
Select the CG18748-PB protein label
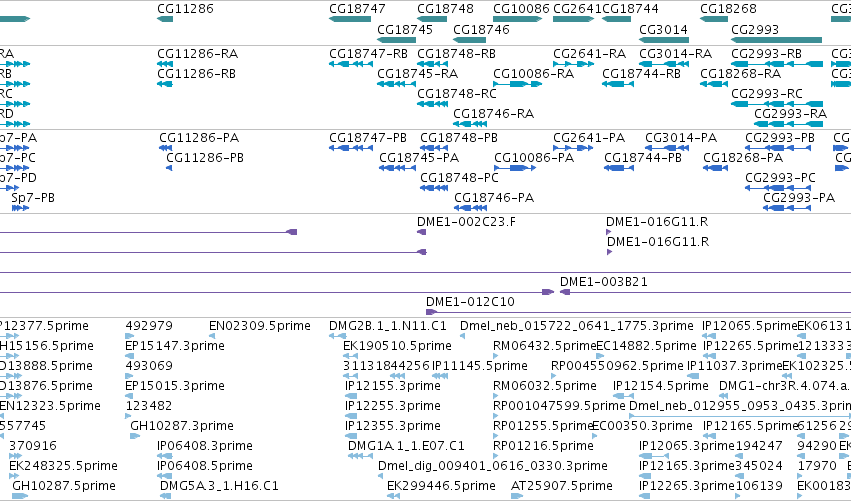(x=459, y=138)
